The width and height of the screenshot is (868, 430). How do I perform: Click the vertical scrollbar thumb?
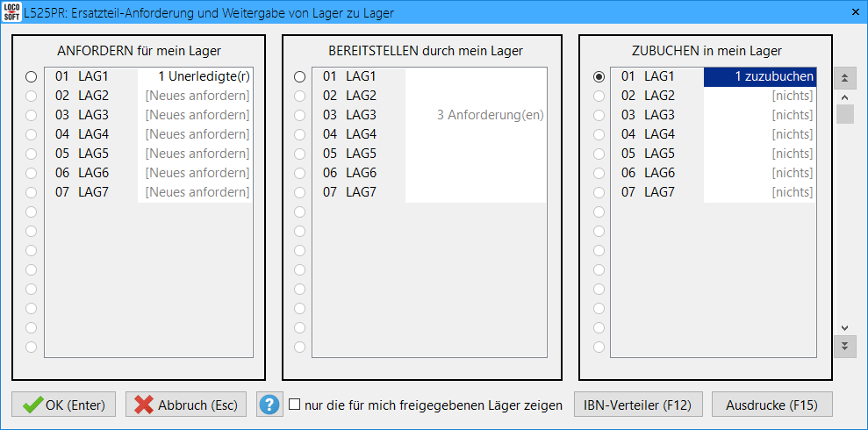click(845, 114)
